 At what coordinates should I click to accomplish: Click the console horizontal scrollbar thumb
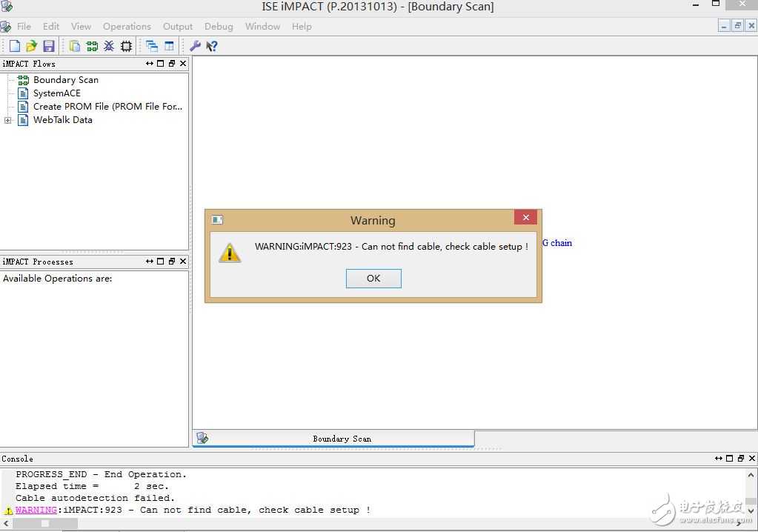pos(45,523)
